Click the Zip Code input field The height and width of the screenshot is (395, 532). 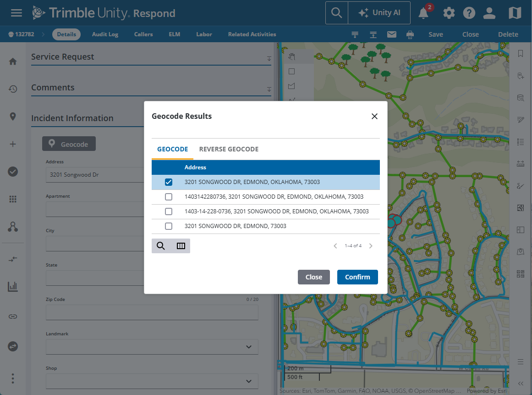pyautogui.click(x=152, y=312)
